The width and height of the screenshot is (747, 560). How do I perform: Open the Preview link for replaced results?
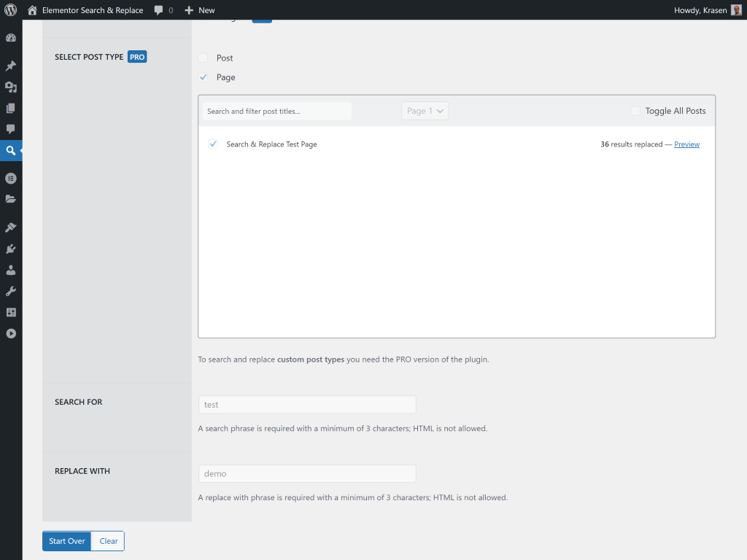click(686, 144)
